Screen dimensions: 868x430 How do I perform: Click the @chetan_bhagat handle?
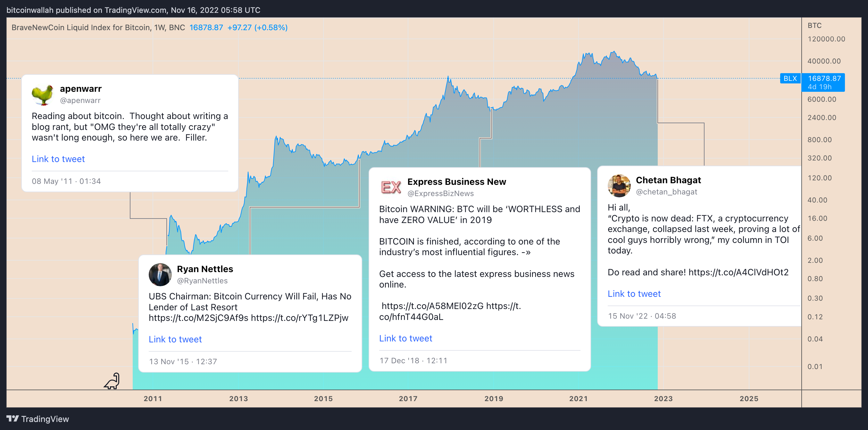point(666,192)
